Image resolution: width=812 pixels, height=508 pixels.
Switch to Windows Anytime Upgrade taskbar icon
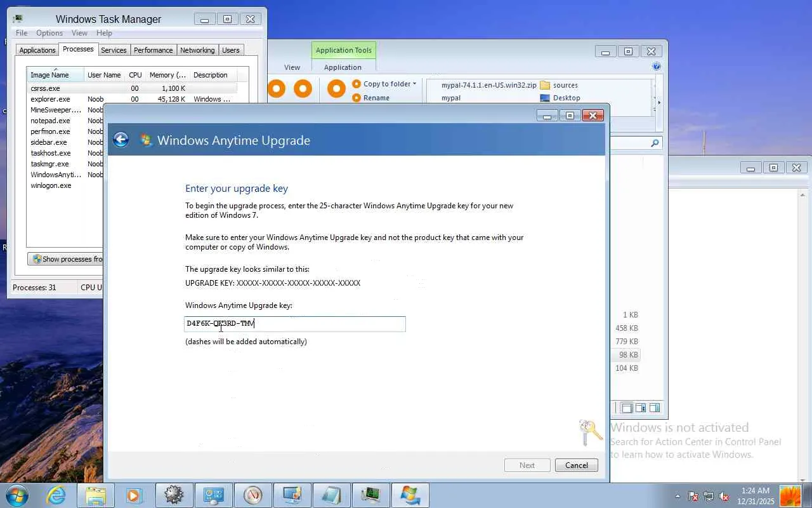tap(410, 495)
